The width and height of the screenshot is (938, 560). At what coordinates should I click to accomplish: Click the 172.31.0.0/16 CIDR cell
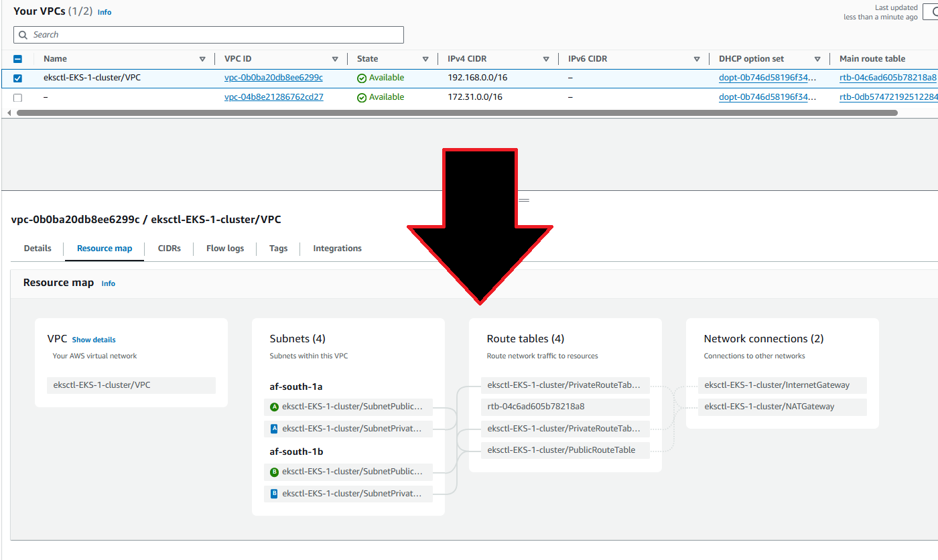tap(475, 97)
